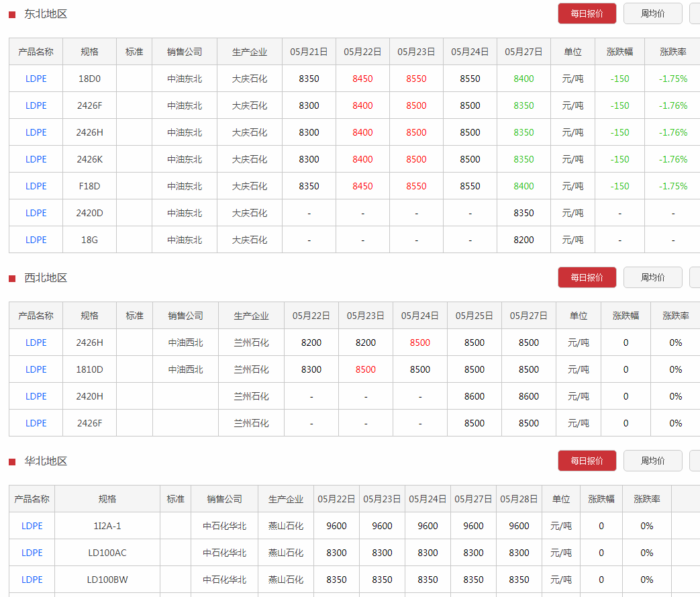The height and width of the screenshot is (597, 700).
Task: Open LDPE link in 东北 2426F row
Action: [36, 105]
